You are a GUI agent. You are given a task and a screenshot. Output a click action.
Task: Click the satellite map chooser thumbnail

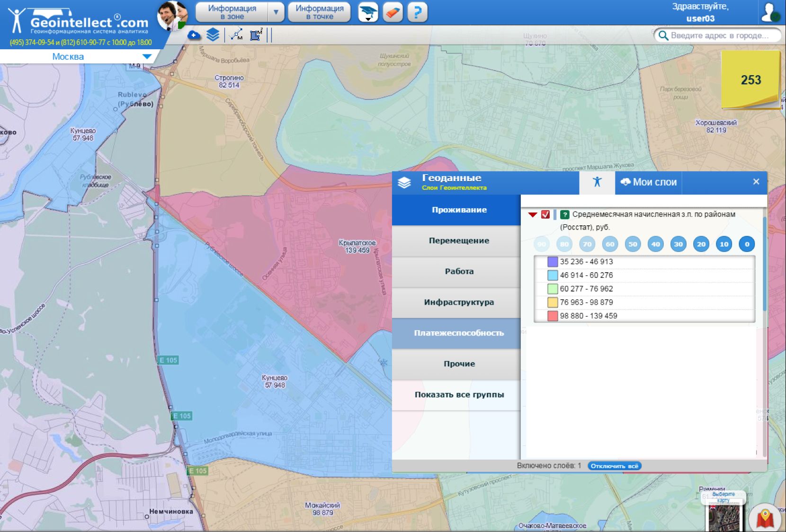pos(723,518)
